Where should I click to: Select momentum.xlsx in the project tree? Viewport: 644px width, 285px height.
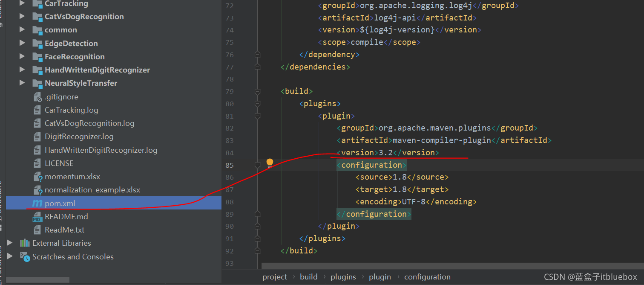(x=72, y=177)
